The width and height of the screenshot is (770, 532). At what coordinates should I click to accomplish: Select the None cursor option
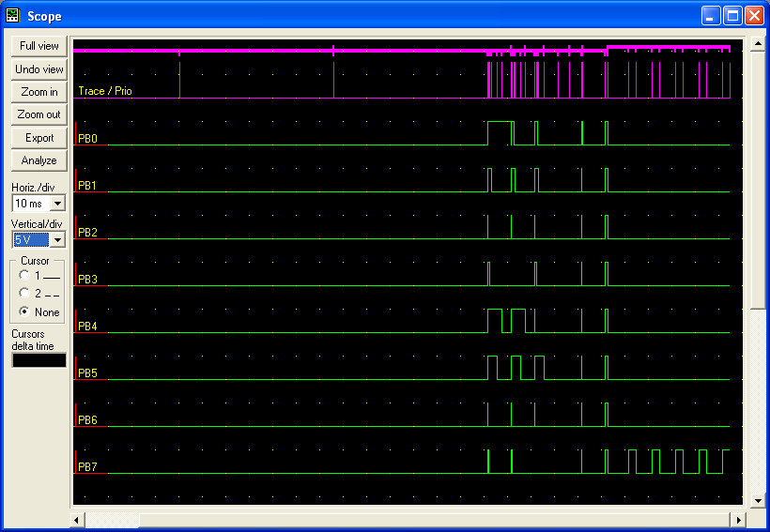24,312
